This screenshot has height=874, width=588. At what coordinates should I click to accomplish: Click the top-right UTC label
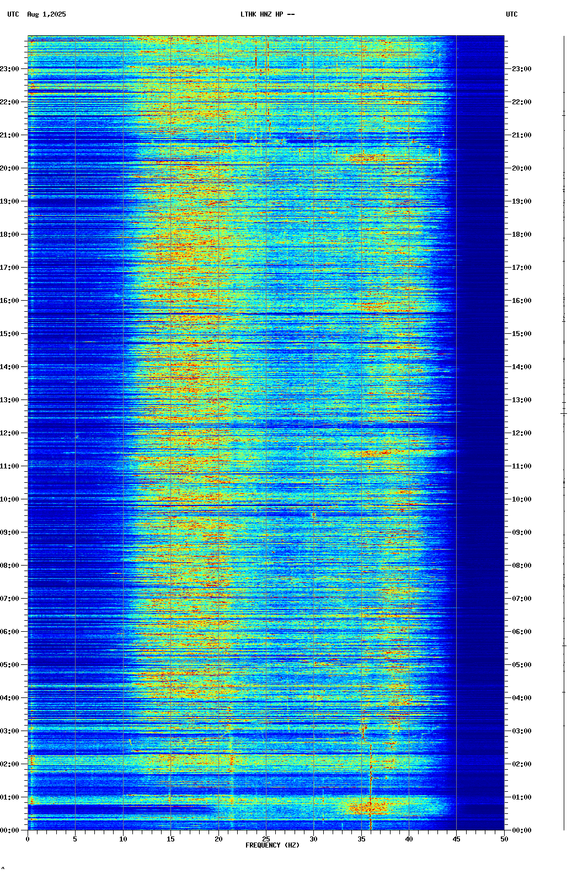512,14
